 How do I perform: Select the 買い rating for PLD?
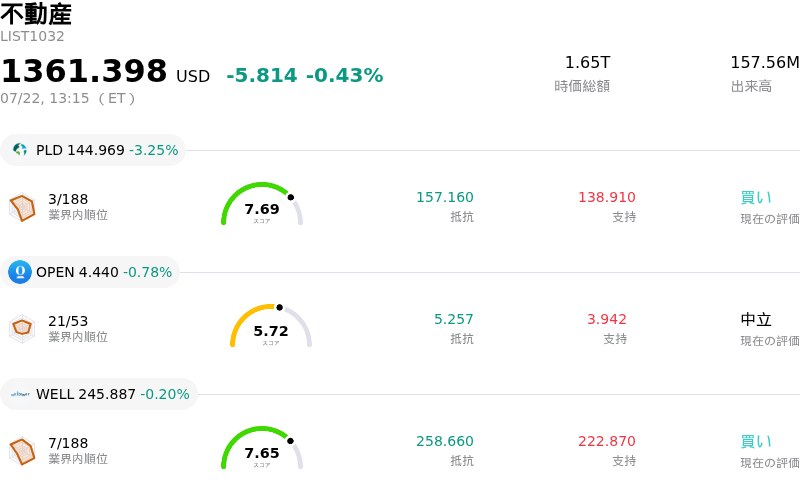[x=756, y=198]
